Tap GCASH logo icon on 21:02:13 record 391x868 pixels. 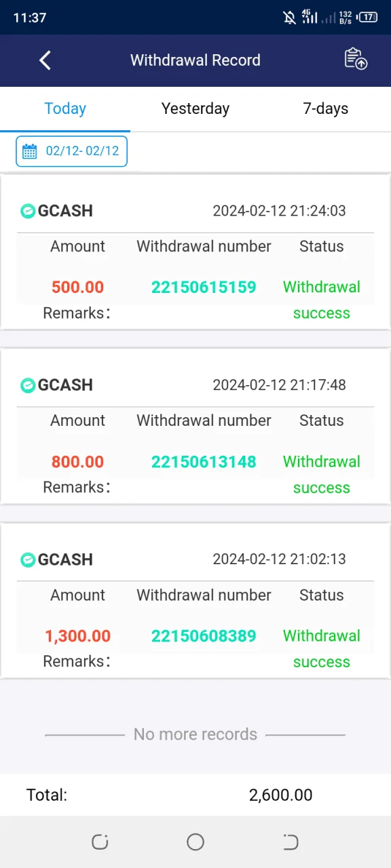coord(27,559)
